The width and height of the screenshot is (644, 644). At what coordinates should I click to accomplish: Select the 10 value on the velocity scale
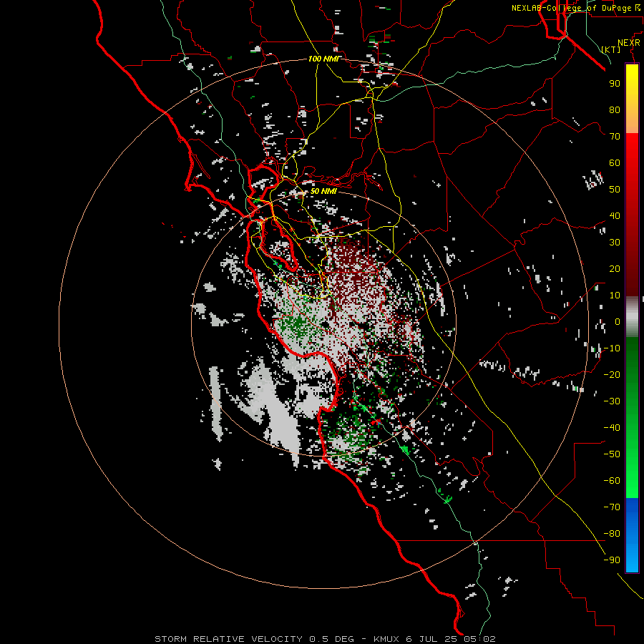pyautogui.click(x=615, y=296)
